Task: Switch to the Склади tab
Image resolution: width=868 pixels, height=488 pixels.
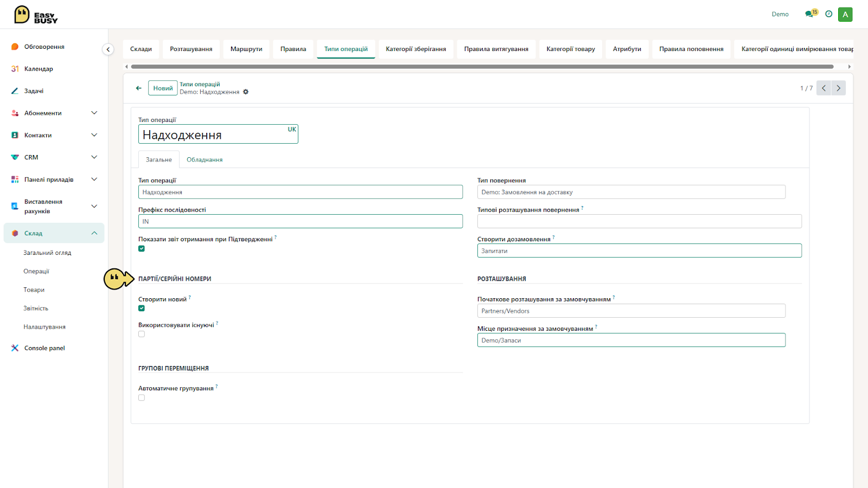Action: [x=141, y=49]
